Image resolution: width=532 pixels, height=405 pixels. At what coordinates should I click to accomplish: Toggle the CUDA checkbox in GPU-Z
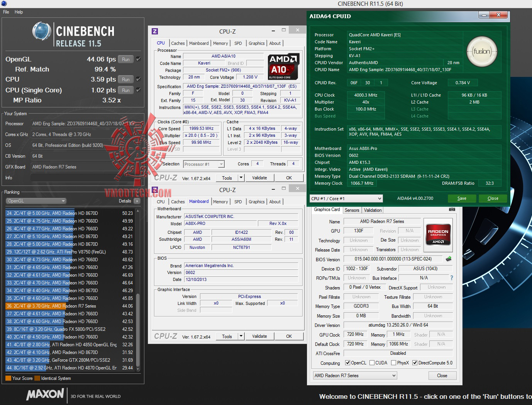(372, 363)
